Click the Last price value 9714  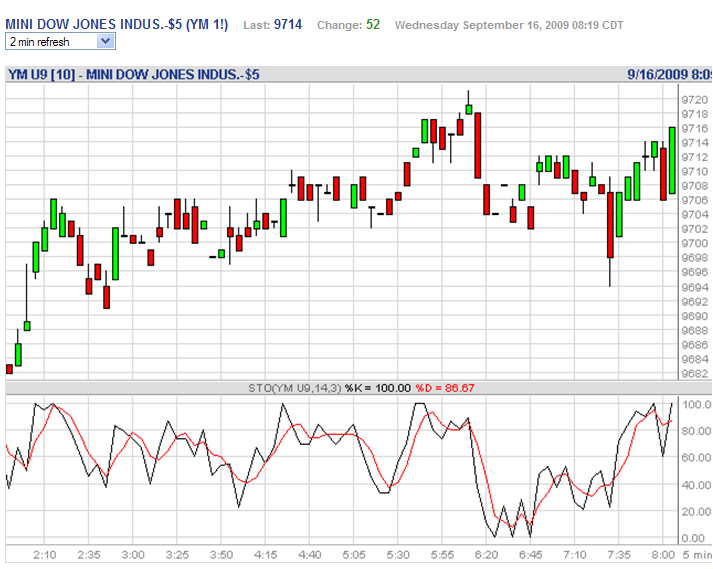click(x=288, y=25)
